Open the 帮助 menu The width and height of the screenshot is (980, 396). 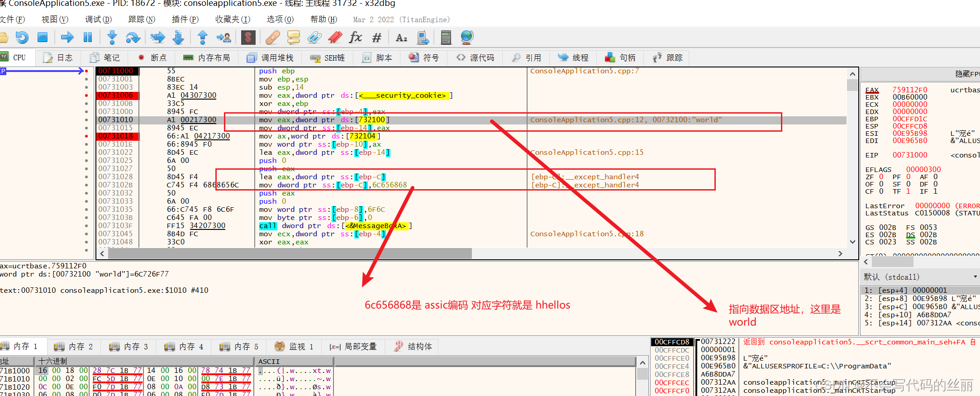(x=323, y=19)
